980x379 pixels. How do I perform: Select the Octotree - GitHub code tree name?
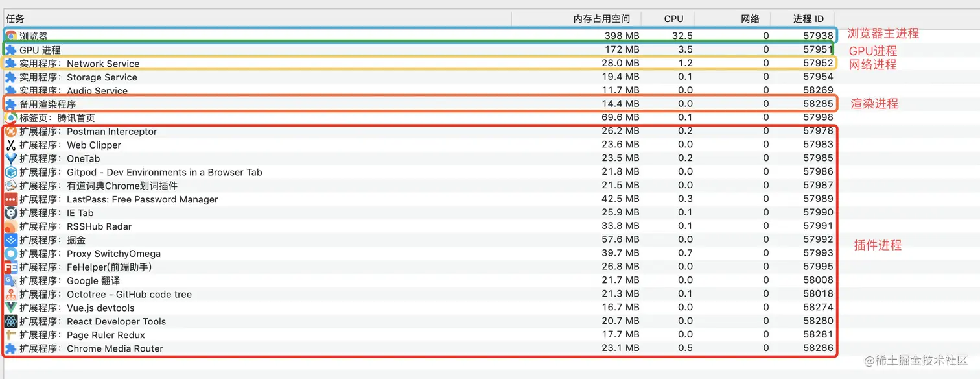(x=106, y=295)
